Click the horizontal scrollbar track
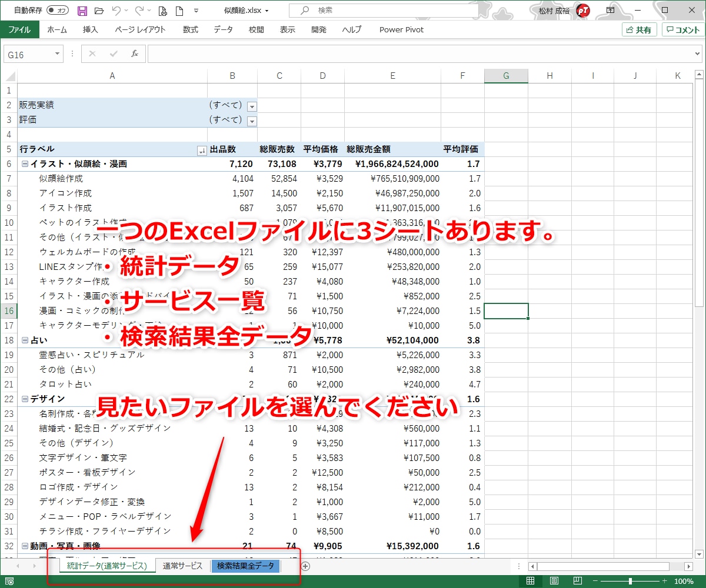This screenshot has height=588, width=706. click(612, 566)
